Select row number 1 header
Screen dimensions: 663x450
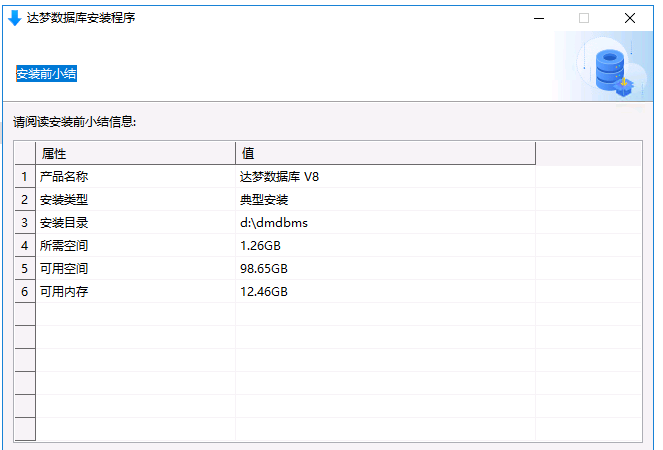[25, 176]
